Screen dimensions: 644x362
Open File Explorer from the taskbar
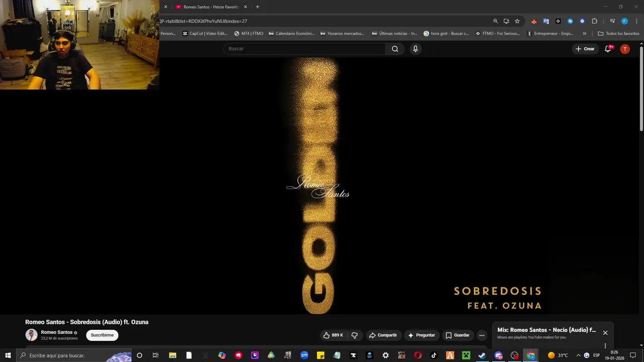tap(173, 355)
